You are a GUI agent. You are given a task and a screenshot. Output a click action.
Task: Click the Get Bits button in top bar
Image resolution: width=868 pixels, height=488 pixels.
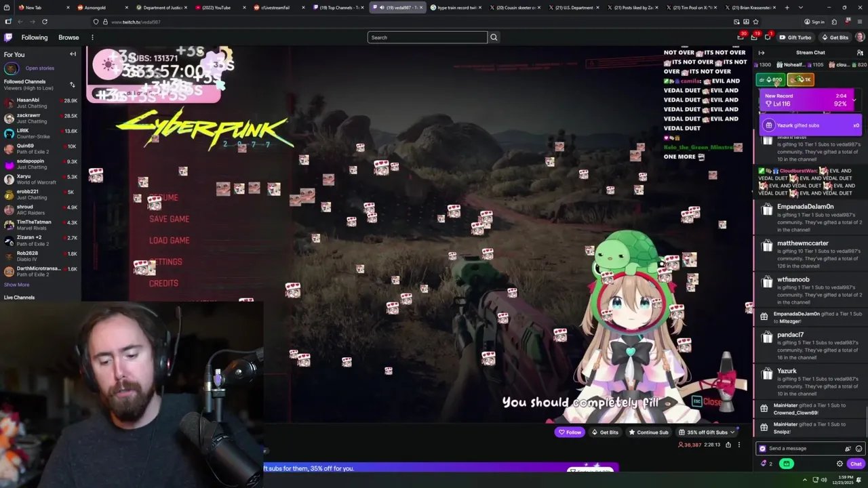835,37
